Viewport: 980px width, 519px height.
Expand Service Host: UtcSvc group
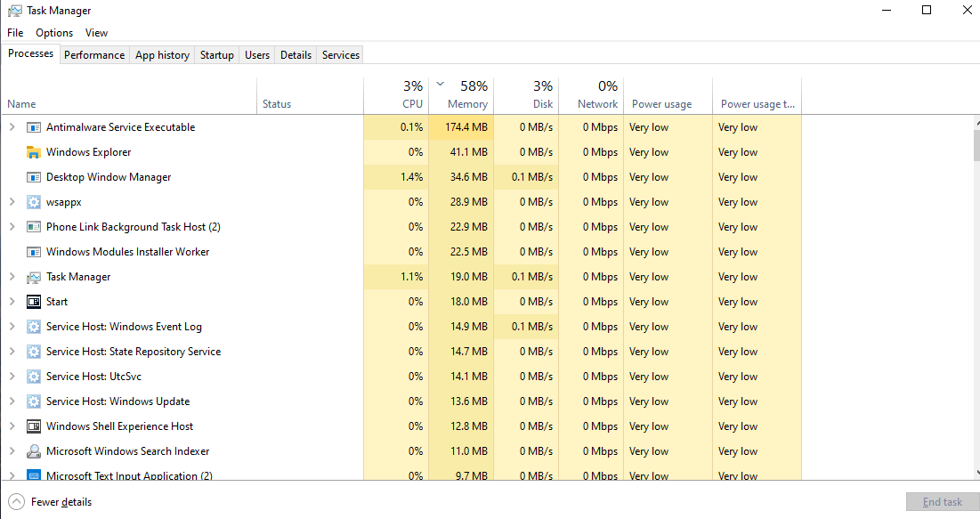pos(12,377)
